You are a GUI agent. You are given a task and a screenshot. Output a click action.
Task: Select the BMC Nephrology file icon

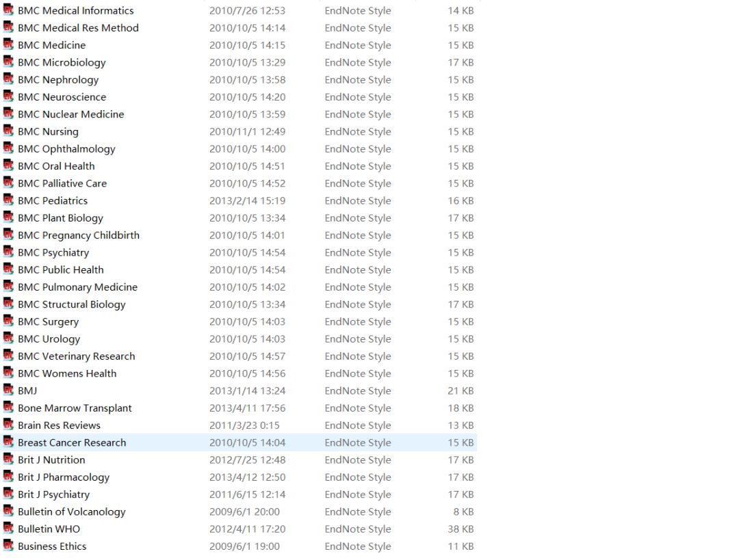8,79
